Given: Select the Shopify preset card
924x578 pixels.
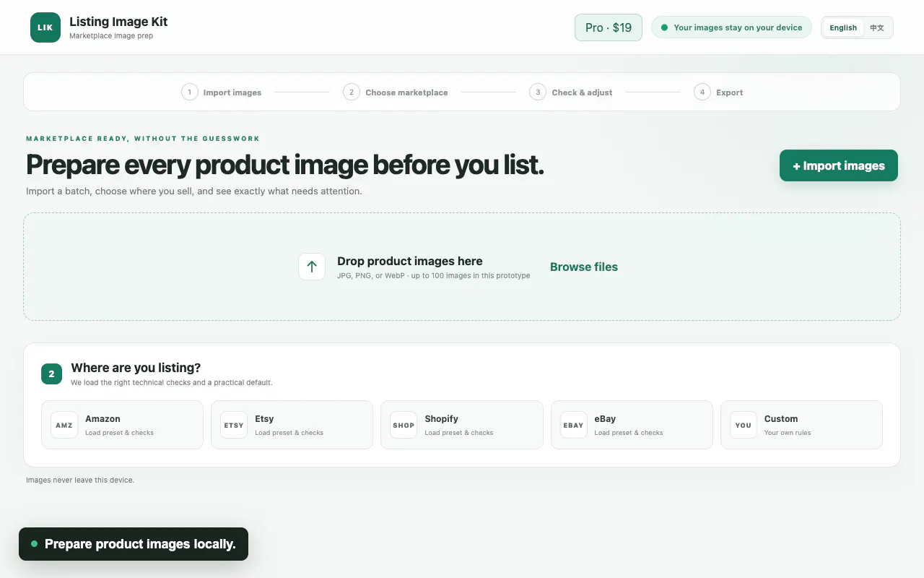Looking at the screenshot, I should pos(462,425).
